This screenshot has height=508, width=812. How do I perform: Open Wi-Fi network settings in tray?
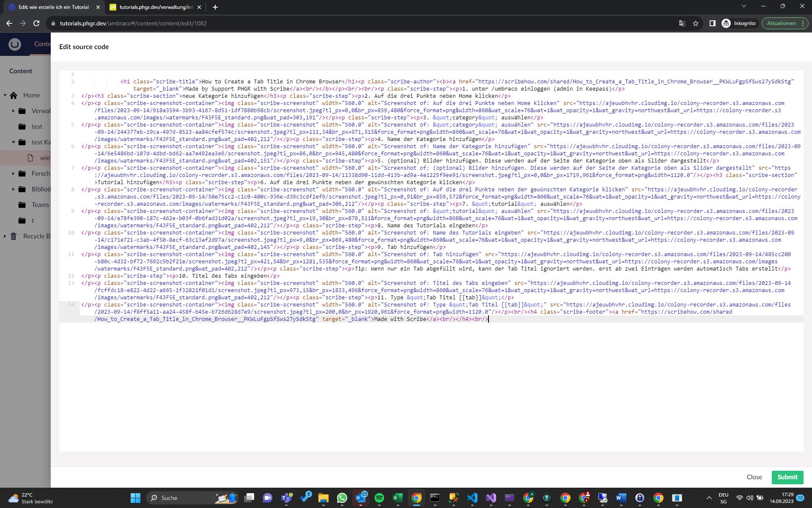pyautogui.click(x=739, y=498)
